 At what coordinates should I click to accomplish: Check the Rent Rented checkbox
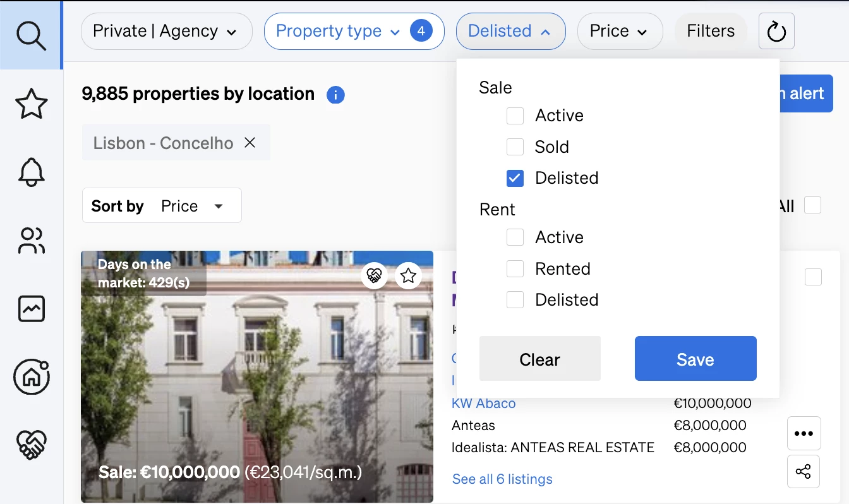[x=515, y=269]
